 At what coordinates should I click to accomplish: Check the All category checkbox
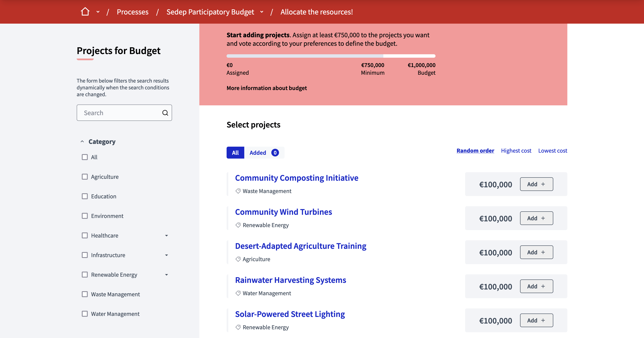tap(85, 157)
